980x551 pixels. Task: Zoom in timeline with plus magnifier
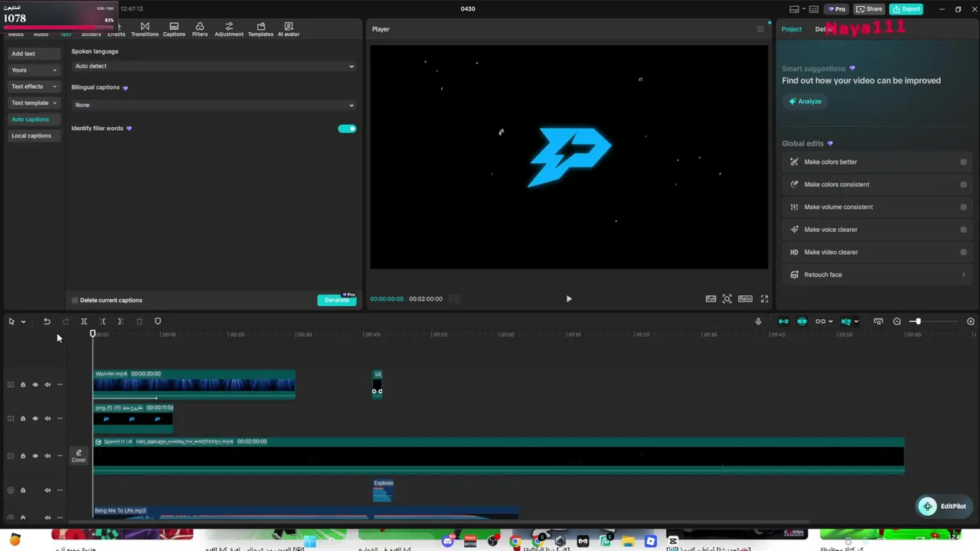pos(971,321)
